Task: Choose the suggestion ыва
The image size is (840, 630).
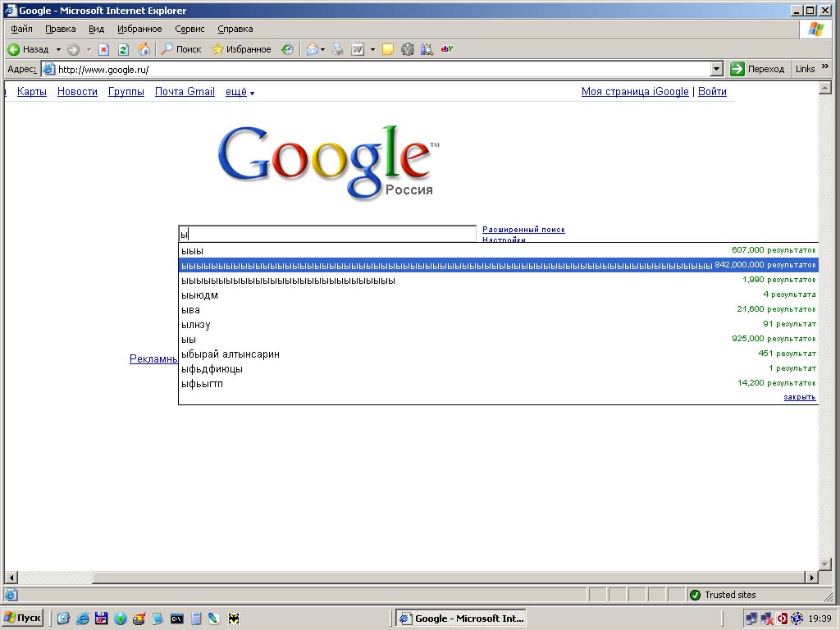Action: pyautogui.click(x=498, y=309)
